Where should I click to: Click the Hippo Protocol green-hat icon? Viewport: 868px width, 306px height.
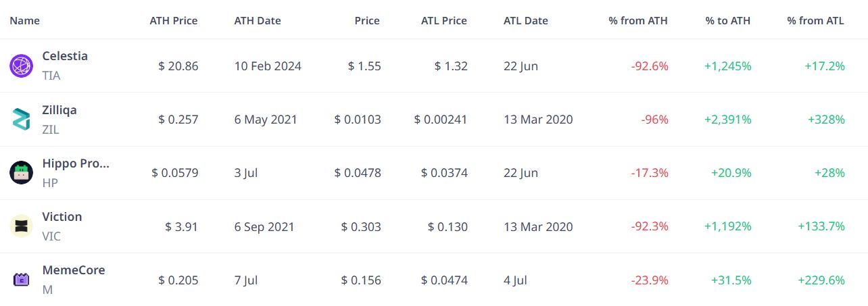(x=21, y=172)
